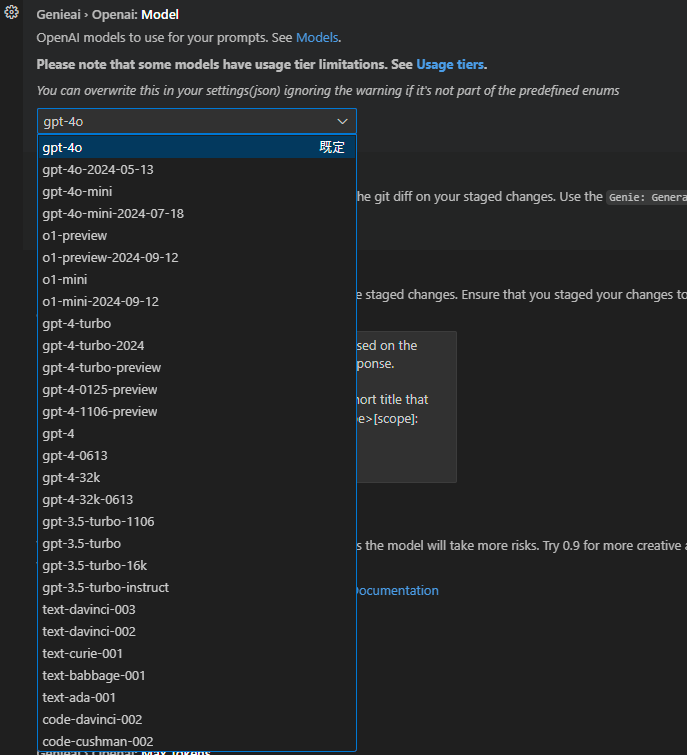Select code-davinci-002 option
Screen dimensions: 687x755
coord(92,719)
